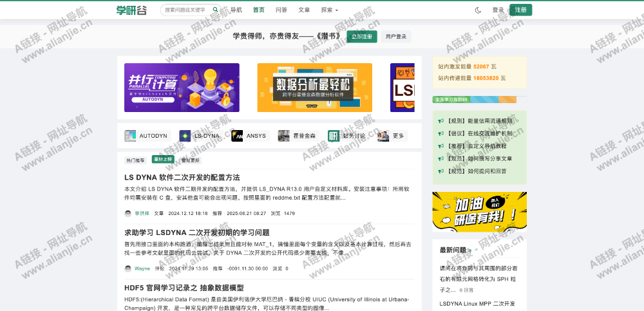This screenshot has width=644, height=311.
Task: Switch to the 热门推荐 tab
Action: coord(135,160)
